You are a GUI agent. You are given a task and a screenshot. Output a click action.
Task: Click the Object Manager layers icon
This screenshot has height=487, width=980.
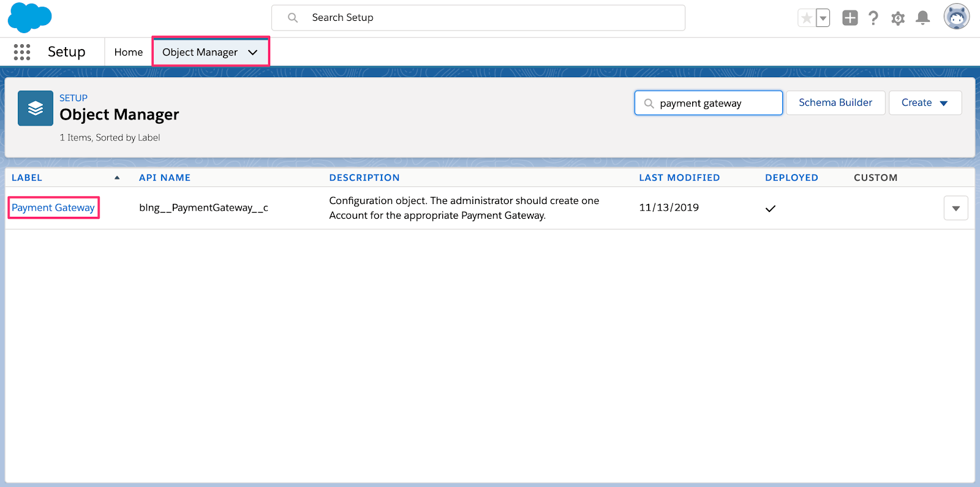[36, 108]
